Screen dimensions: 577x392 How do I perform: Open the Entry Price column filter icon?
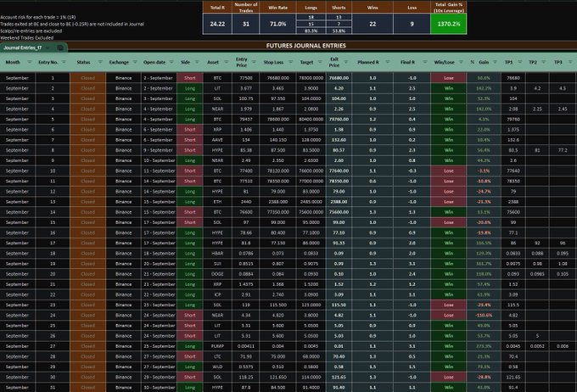tap(254, 62)
